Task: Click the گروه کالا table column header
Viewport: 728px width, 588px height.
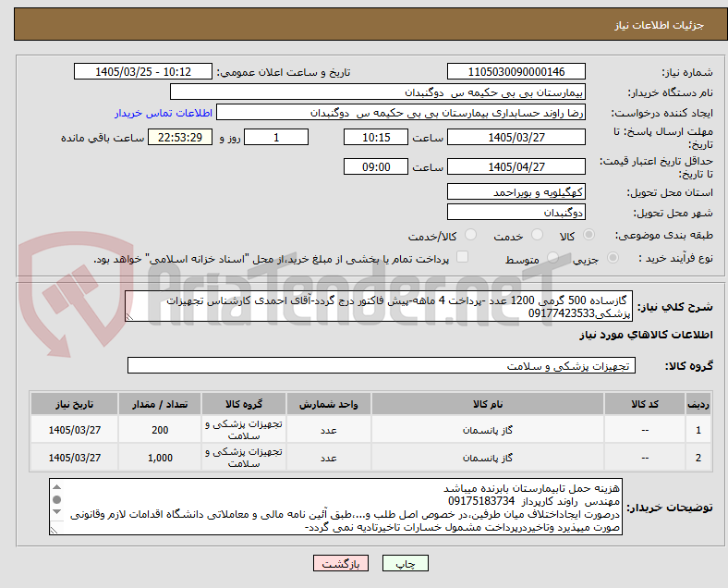Action: pos(244,404)
